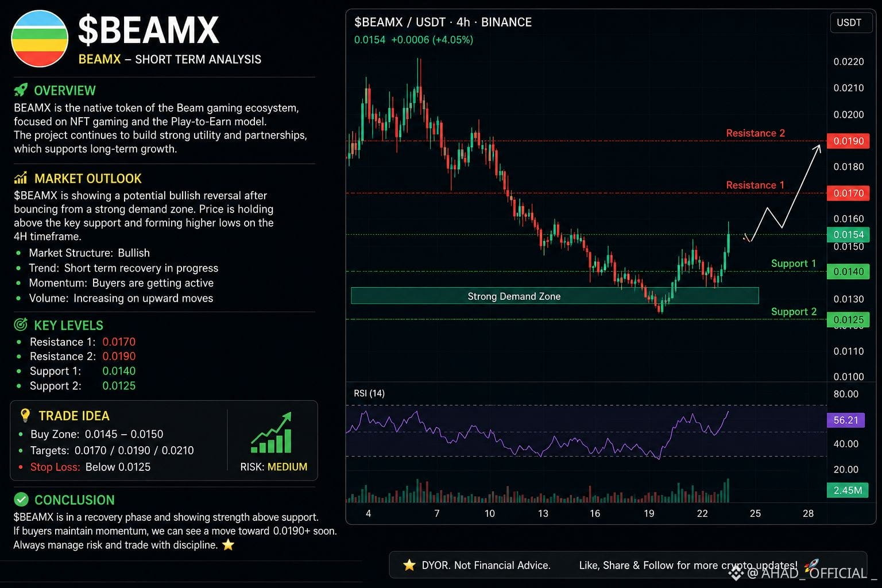Click the BEAMX – SHORT TERM ANALYSIS subtitle

coord(170,59)
